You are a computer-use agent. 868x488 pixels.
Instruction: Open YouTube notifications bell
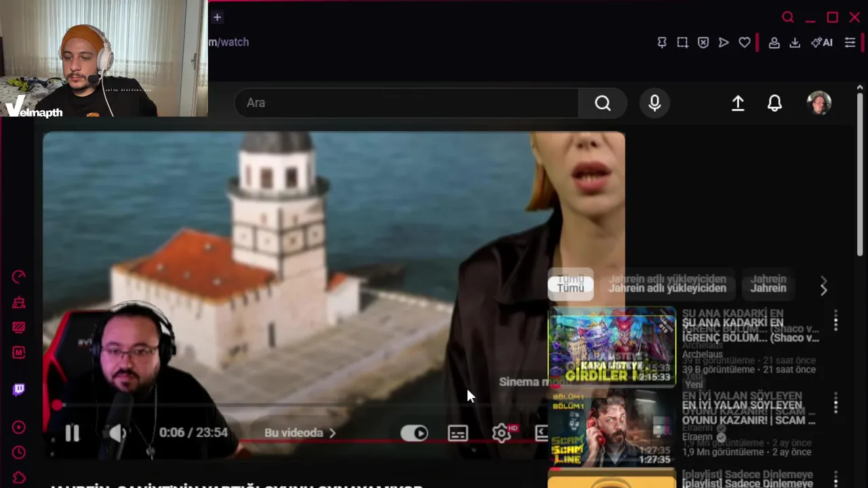tap(774, 103)
